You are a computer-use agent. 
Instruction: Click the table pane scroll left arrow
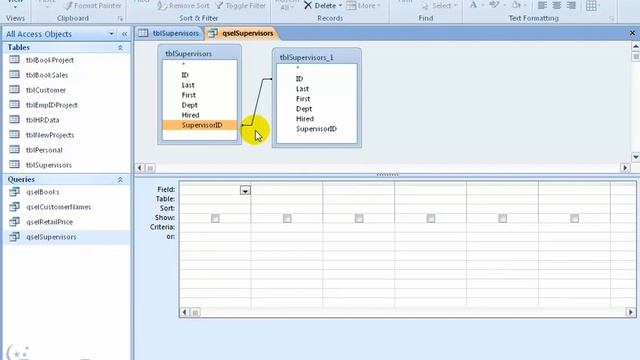pos(140,168)
